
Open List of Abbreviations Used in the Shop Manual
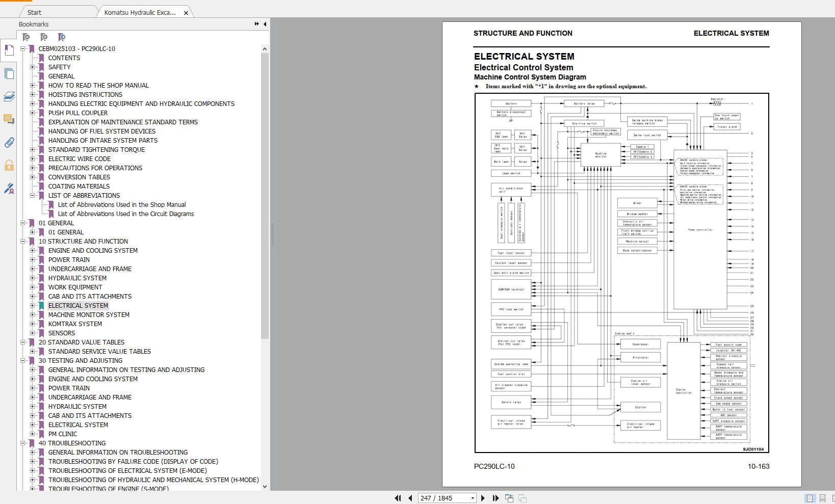[x=122, y=205]
